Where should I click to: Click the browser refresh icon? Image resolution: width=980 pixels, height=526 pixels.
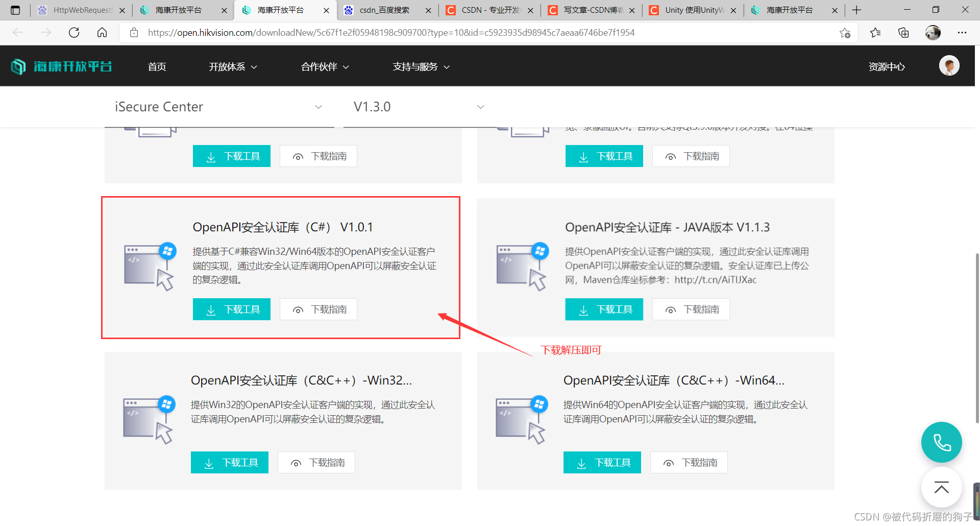[74, 33]
